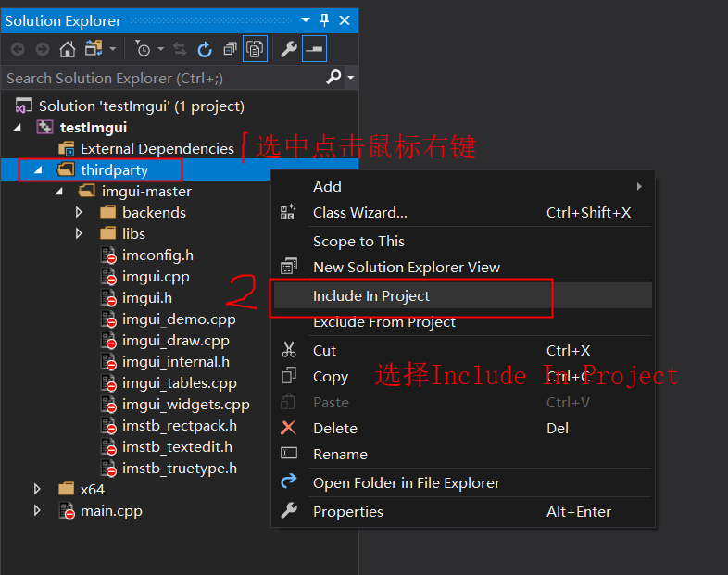Select main.cpp file
This screenshot has width=728, height=575.
111,511
